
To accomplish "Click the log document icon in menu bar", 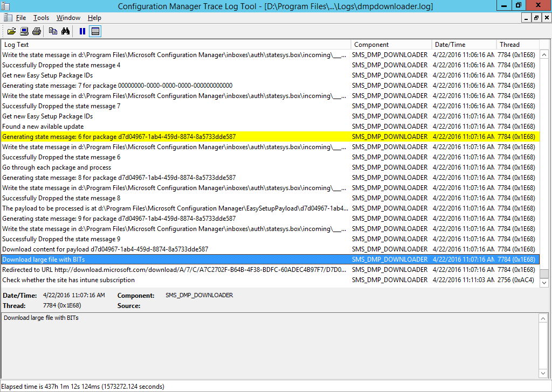I will (x=8, y=18).
